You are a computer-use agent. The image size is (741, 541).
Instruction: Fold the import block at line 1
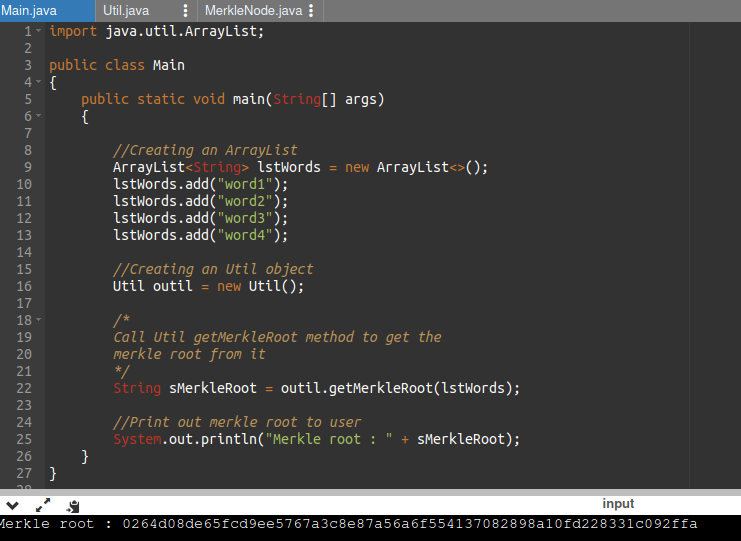[x=38, y=31]
